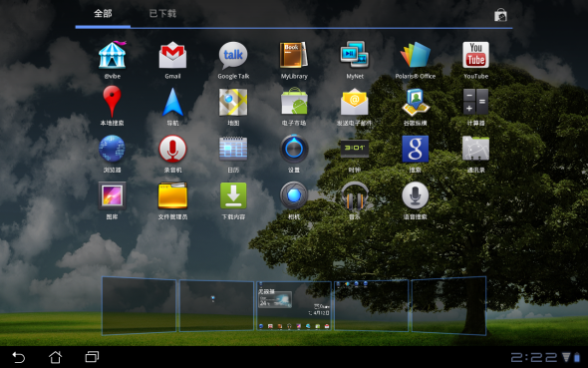Viewport: 588px width, 368px height.
Task: Select the second home screen thumbnail
Action: (x=216, y=306)
